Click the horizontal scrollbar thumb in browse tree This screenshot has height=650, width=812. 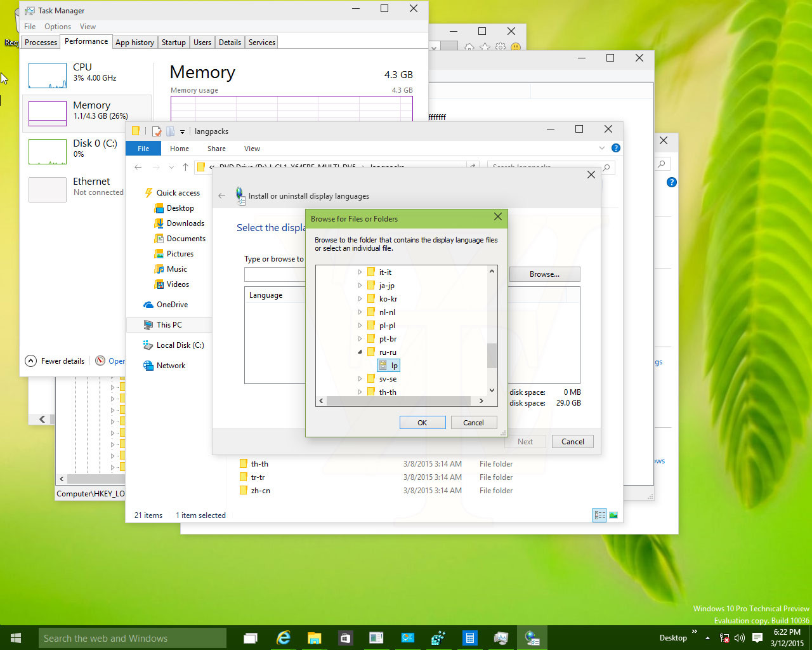[x=399, y=401]
